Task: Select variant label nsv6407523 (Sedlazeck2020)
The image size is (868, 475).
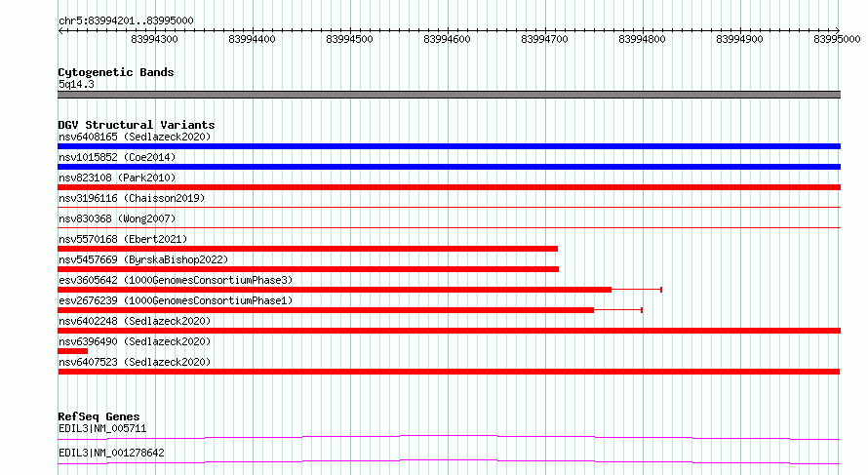Action: (135, 362)
